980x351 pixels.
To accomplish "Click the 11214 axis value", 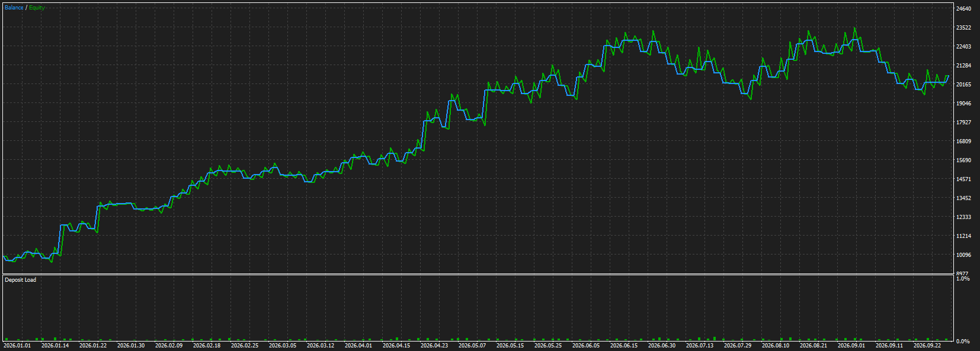I will (x=963, y=236).
